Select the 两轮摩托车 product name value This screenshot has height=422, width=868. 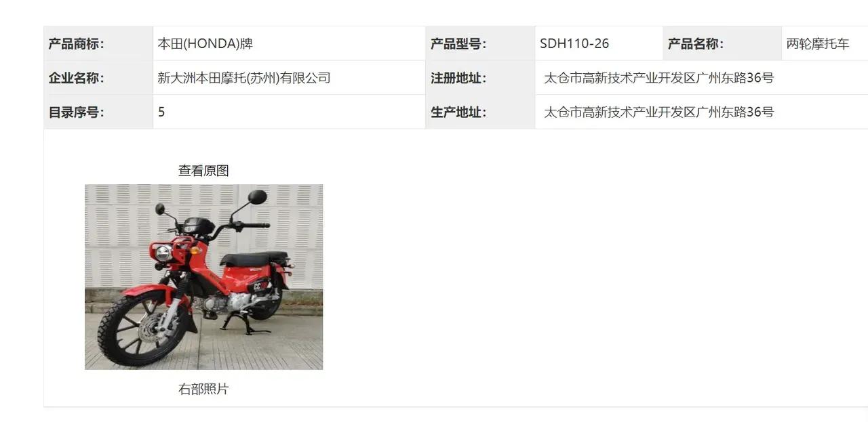pos(818,44)
